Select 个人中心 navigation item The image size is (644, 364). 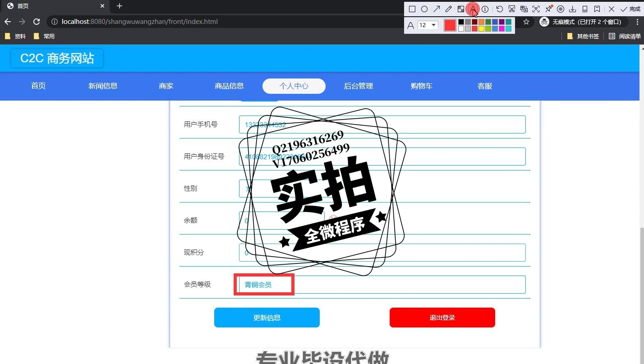pos(294,86)
